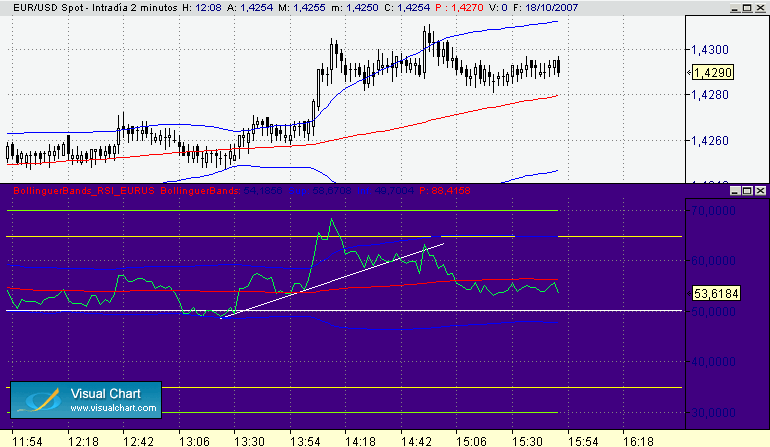The image size is (770, 447).
Task: Click the 16:18 time axis label
Action: tap(639, 441)
